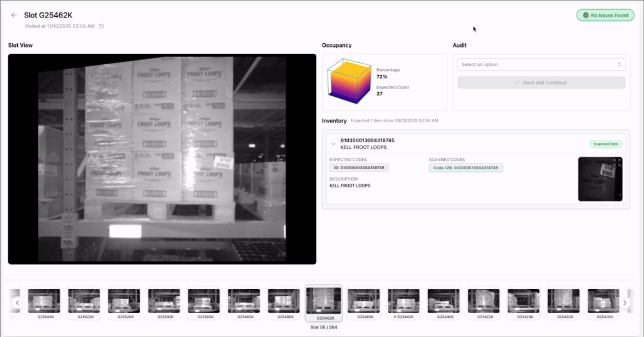
Task: Click the 'Expected 1 item since' note
Action: pyautogui.click(x=395, y=121)
